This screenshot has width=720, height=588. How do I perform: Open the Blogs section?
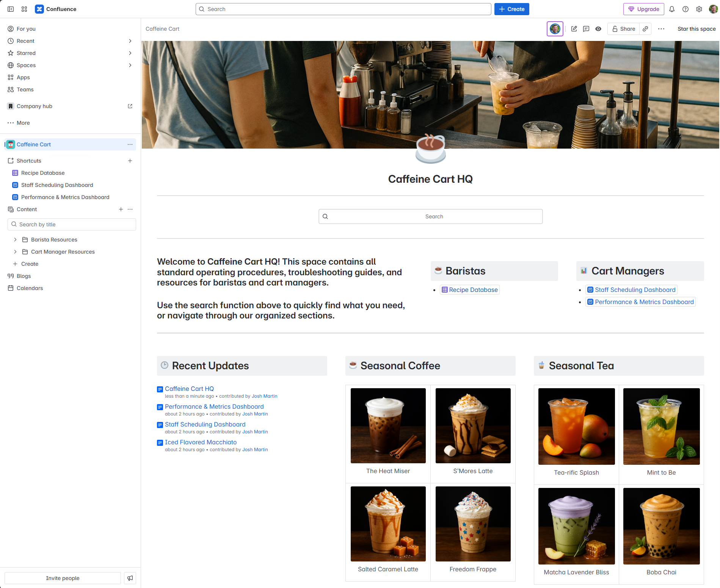(24, 276)
